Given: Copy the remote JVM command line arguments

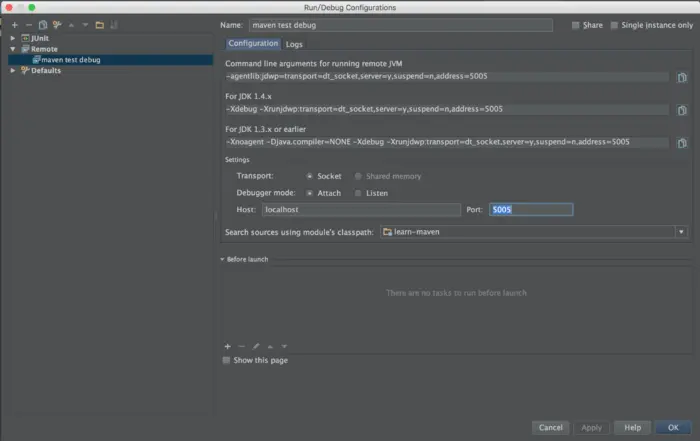Looking at the screenshot, I should click(x=682, y=78).
